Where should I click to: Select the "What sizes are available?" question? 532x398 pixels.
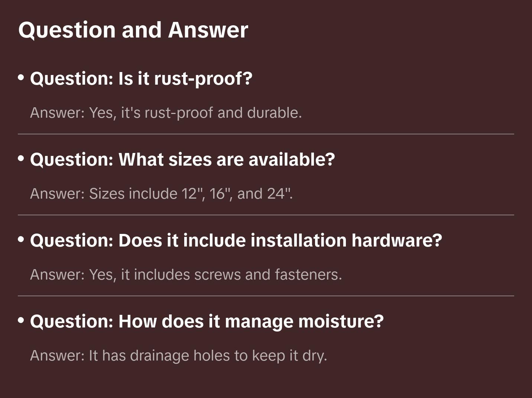(182, 160)
